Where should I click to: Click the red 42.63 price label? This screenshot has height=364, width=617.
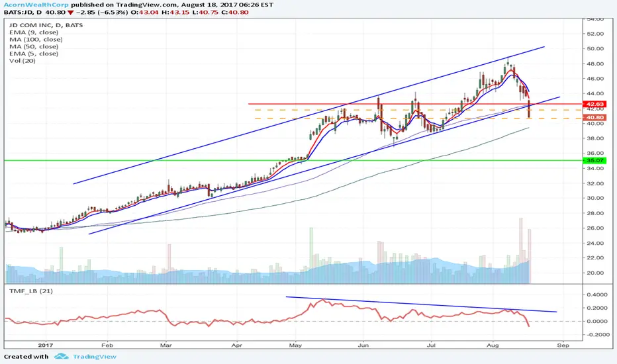(x=595, y=105)
